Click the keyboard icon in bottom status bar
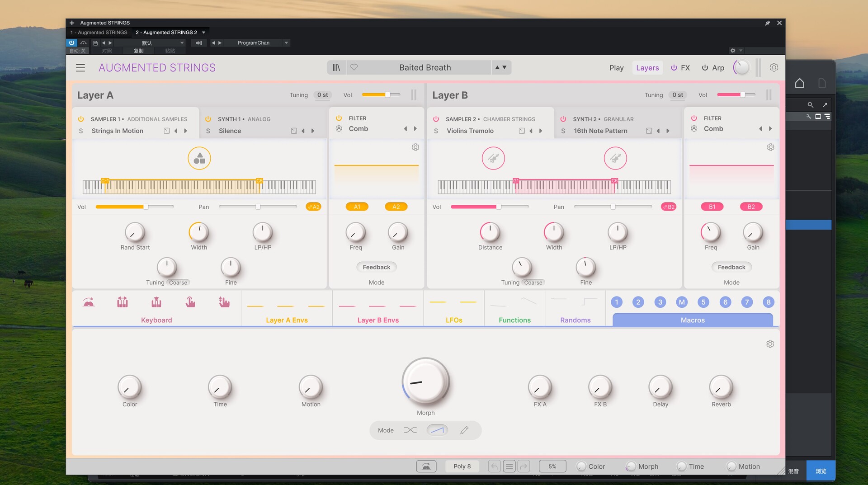Viewport: 868px width, 485px height. tap(426, 466)
